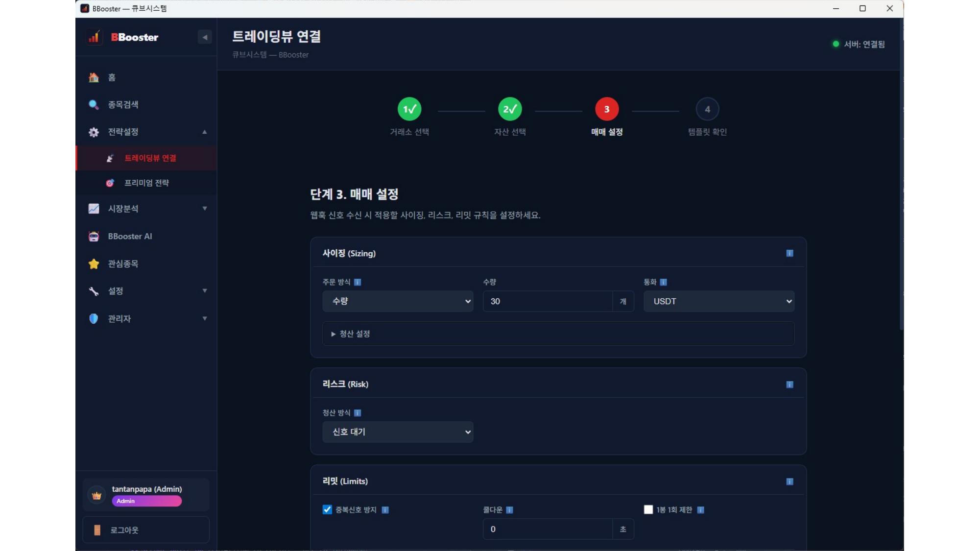Open sizing info tooltip icon
The image size is (980, 551).
point(789,253)
